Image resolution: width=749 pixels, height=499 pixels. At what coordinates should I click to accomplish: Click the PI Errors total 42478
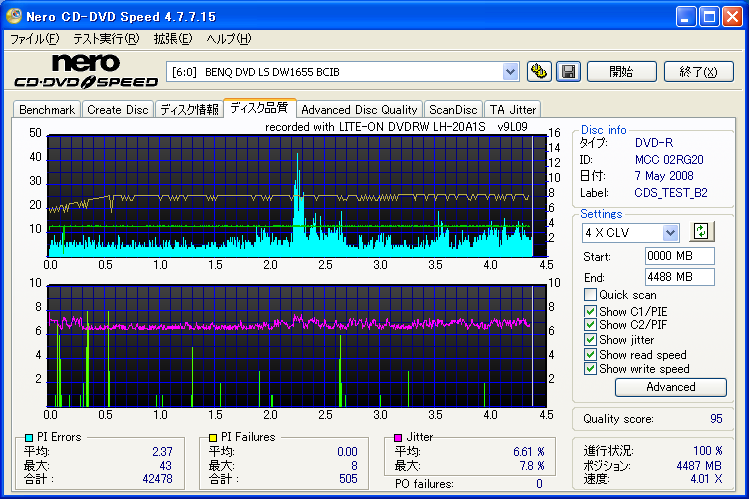(157, 478)
